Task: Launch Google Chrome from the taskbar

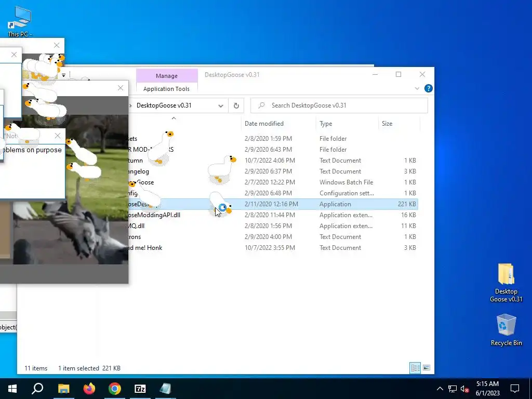Action: click(115, 389)
